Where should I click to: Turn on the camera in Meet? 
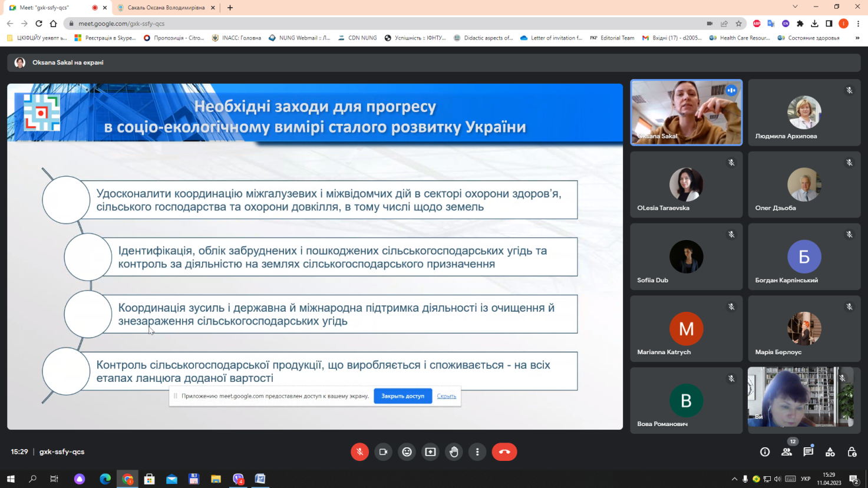pyautogui.click(x=383, y=451)
